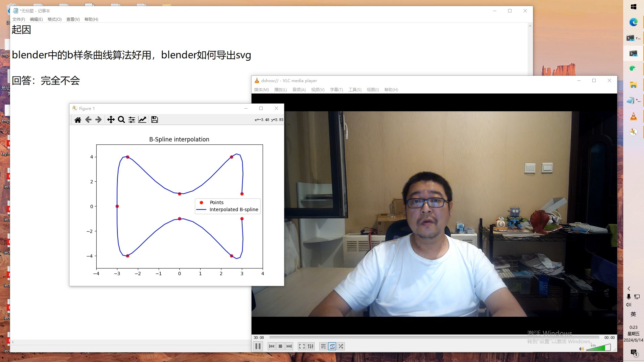644x362 pixels.
Task: Pause VLC playback
Action: point(258,346)
